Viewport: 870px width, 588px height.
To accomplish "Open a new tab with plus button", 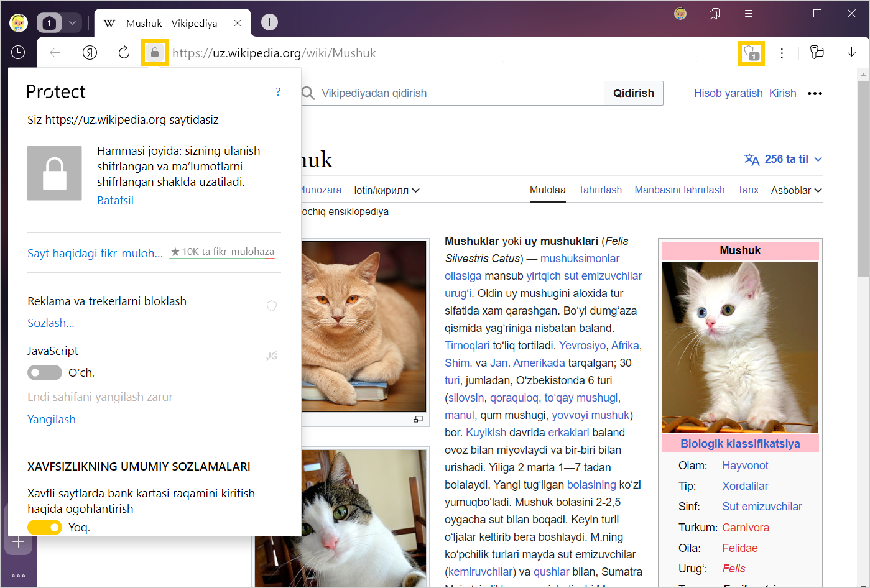I will coord(269,22).
